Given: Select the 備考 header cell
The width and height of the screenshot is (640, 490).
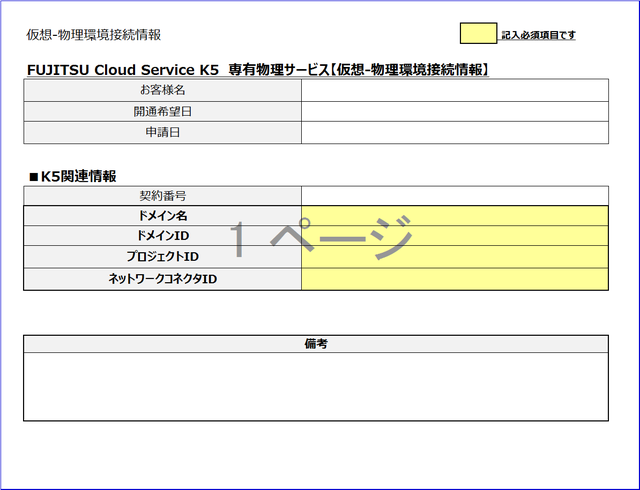Looking at the screenshot, I should 316,344.
